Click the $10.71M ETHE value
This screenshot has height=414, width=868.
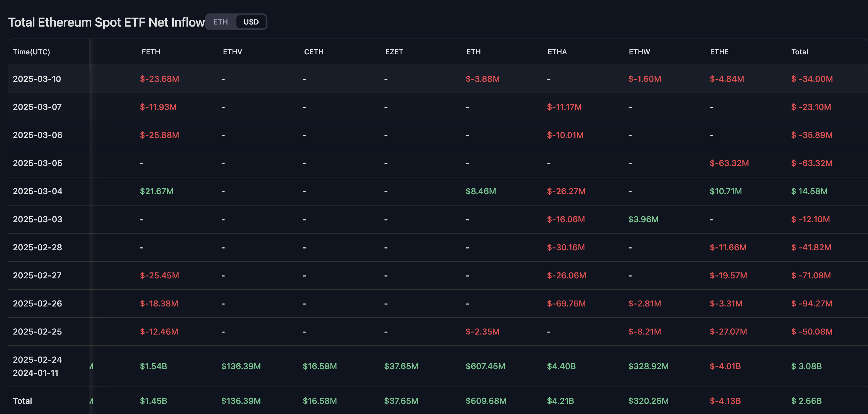[726, 191]
